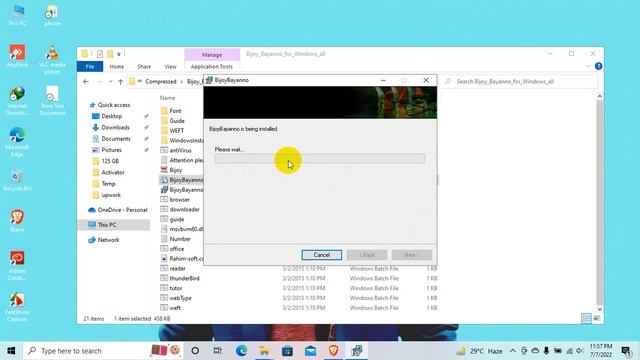This screenshot has height=360, width=640.
Task: Open Activator folder in sidebar
Action: coord(113,172)
